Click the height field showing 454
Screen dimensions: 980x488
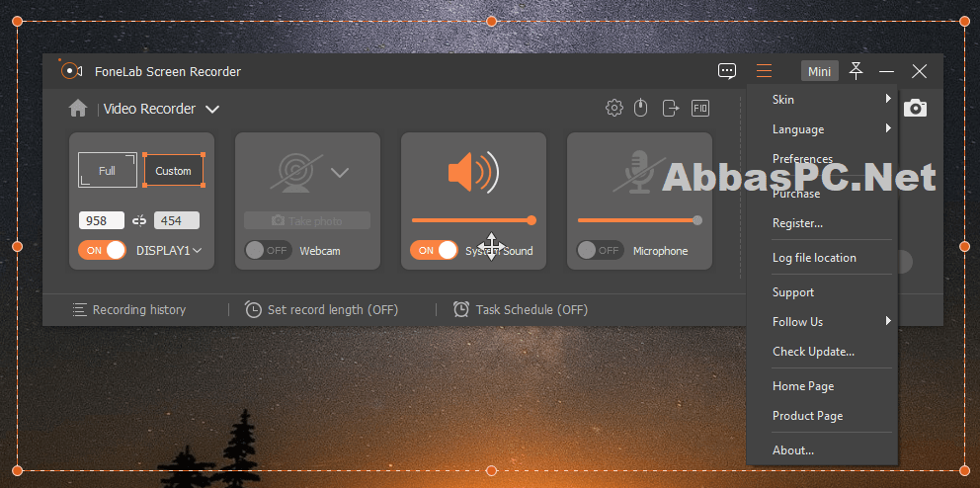point(177,220)
